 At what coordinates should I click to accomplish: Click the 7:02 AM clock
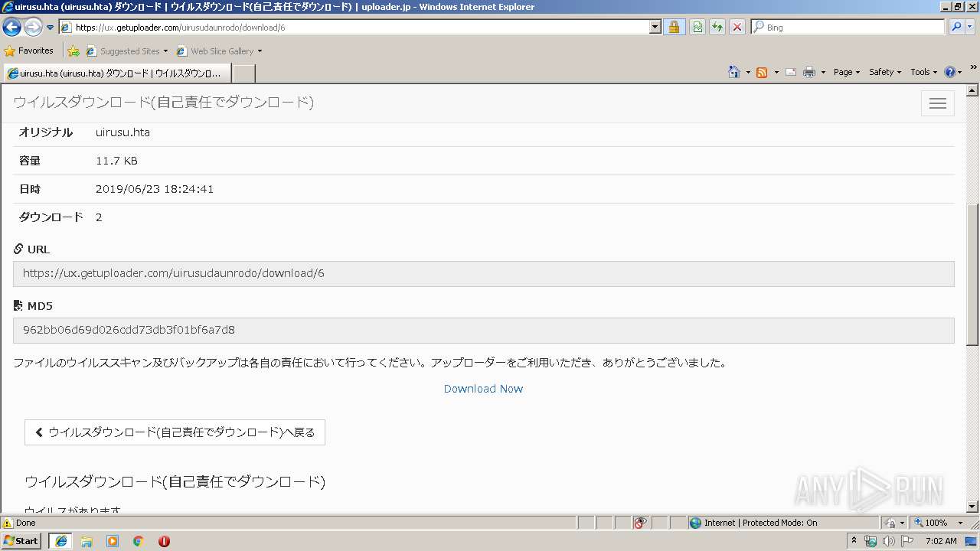pos(941,541)
